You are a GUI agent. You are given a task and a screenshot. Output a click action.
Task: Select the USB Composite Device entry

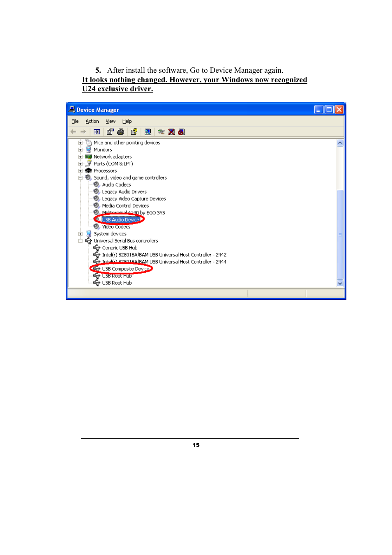click(126, 269)
